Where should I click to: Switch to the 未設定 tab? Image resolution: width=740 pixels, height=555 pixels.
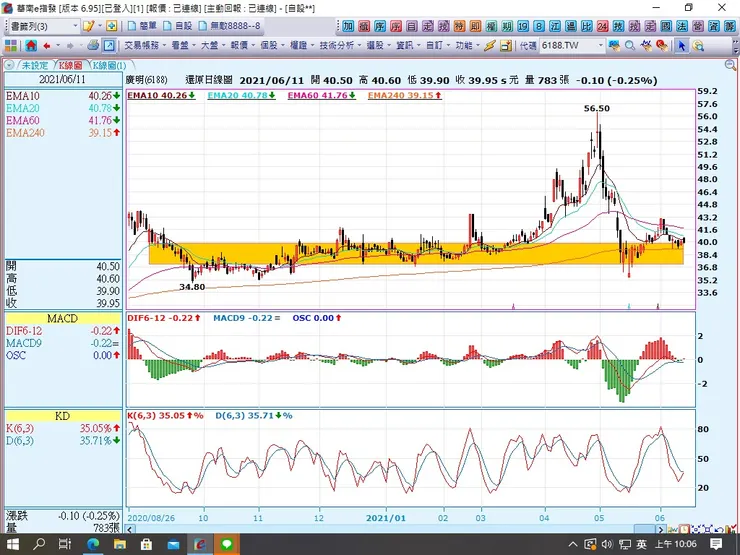(35, 65)
